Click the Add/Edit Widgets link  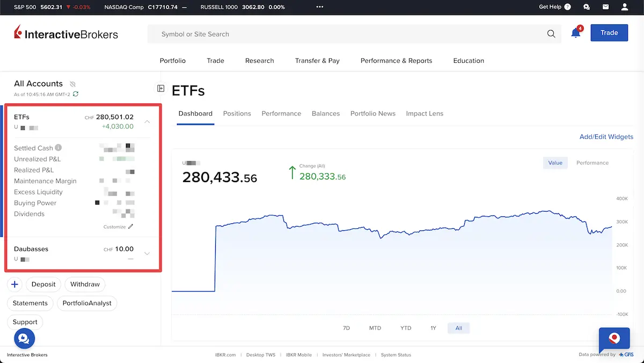(x=606, y=137)
